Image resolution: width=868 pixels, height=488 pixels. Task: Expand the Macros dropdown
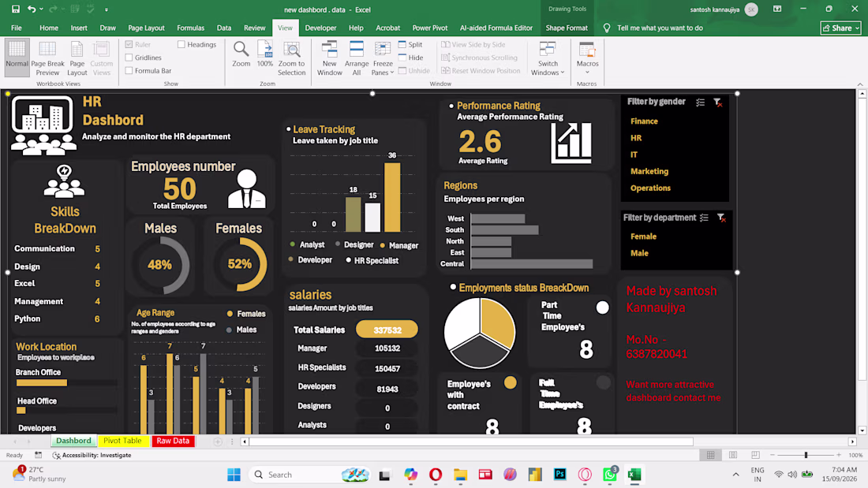click(x=587, y=72)
